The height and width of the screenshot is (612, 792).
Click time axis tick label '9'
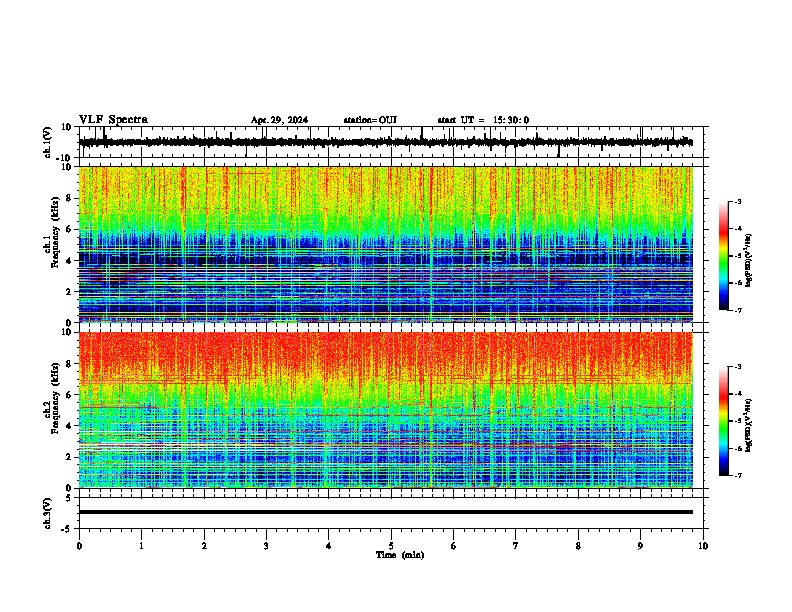coord(640,546)
